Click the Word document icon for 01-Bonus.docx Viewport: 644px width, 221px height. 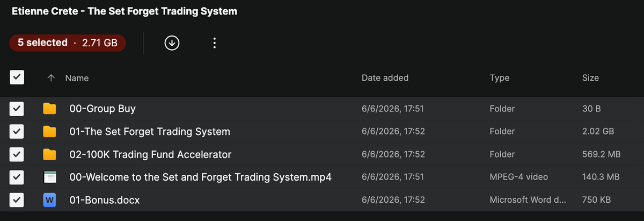click(49, 201)
